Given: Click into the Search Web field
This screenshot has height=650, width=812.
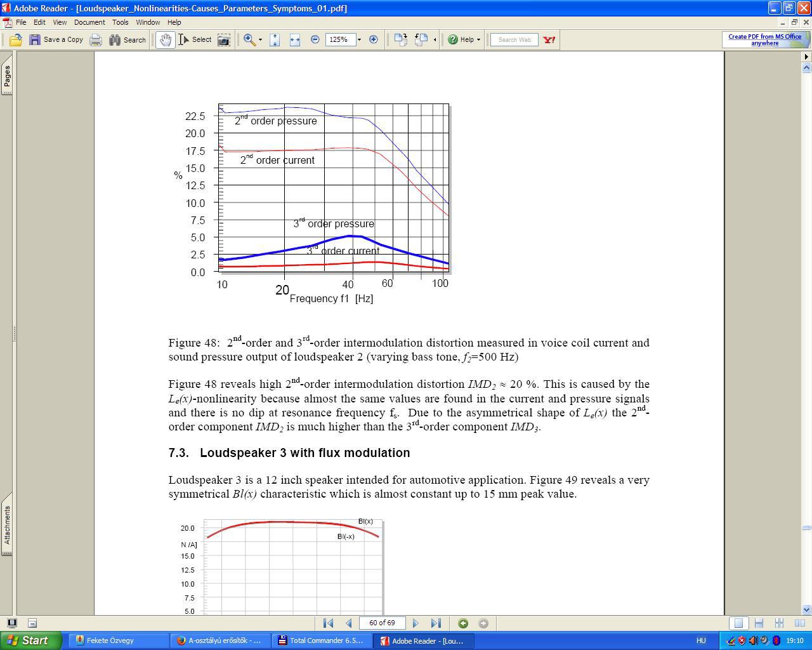Looking at the screenshot, I should point(514,39).
